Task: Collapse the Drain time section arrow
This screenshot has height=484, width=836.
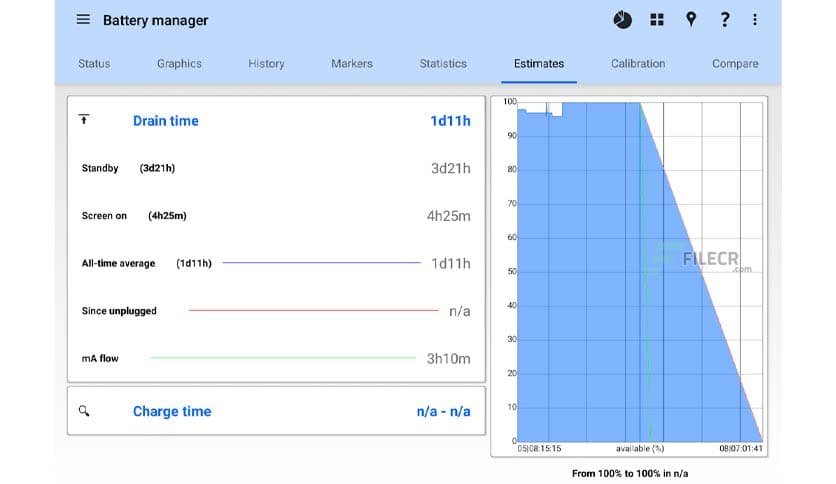Action: point(84,120)
